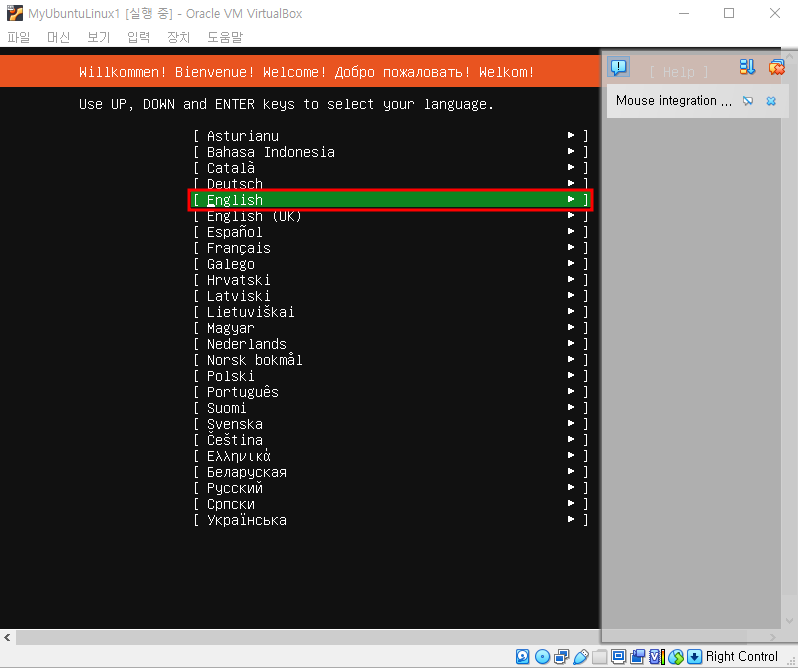The height and width of the screenshot is (668, 798).
Task: Click the hard disk activity indicator
Action: pos(522,656)
